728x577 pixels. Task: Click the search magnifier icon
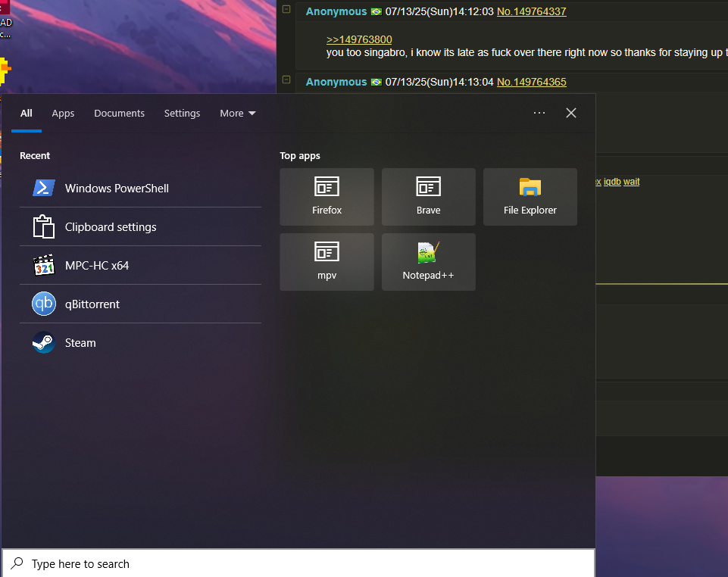tap(17, 563)
